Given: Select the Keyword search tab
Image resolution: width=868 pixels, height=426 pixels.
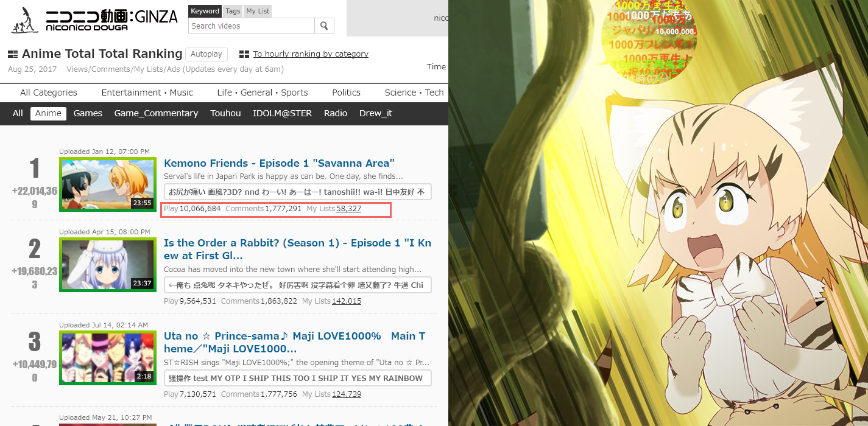Looking at the screenshot, I should (x=205, y=11).
